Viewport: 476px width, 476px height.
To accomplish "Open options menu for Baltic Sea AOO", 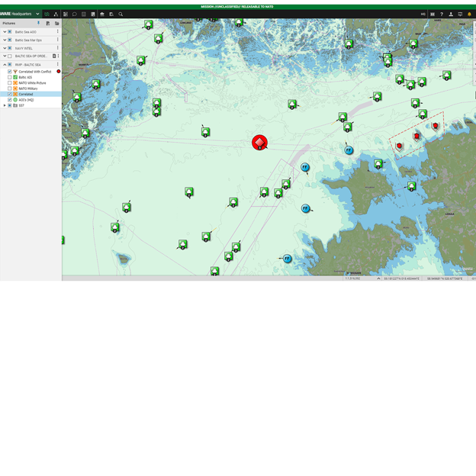I will coord(58,31).
